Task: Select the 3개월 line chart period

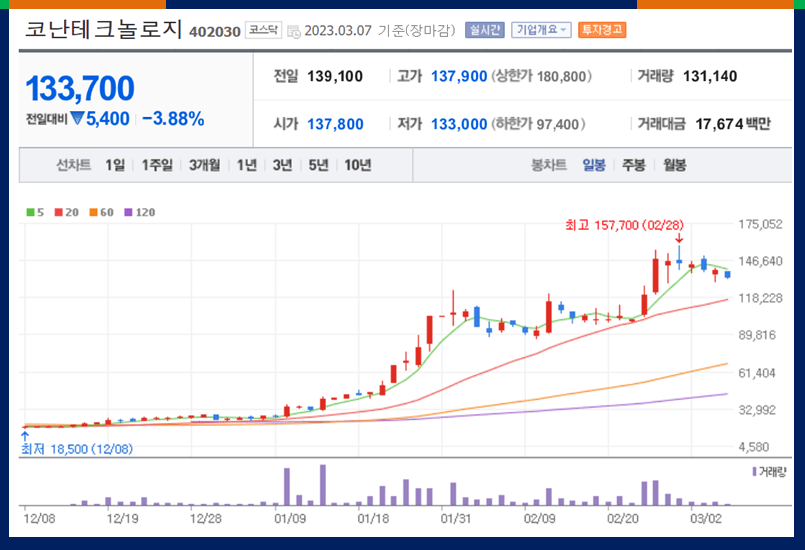Action: tap(204, 165)
